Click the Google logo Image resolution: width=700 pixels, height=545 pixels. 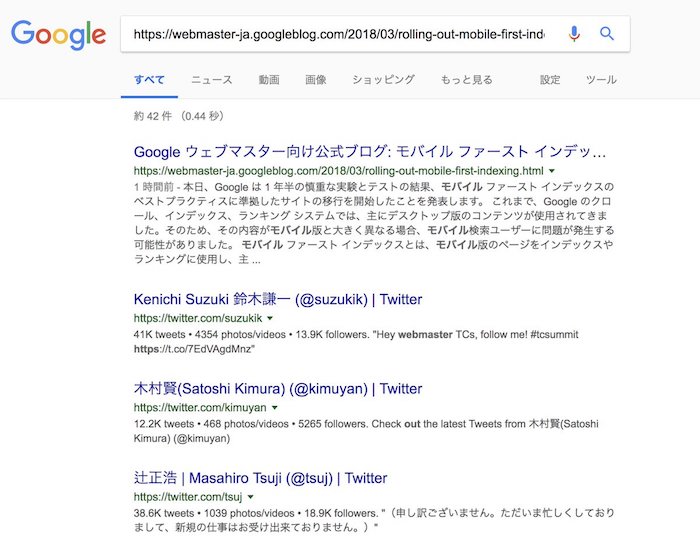pyautogui.click(x=58, y=35)
